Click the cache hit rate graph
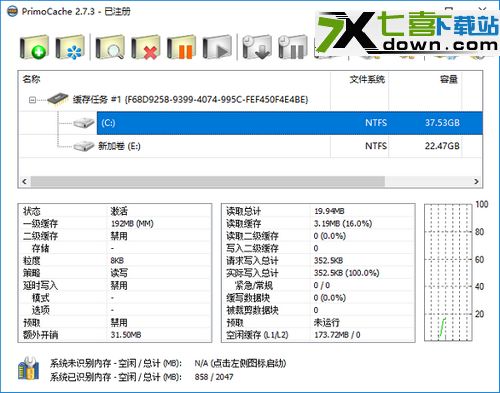 (449, 273)
